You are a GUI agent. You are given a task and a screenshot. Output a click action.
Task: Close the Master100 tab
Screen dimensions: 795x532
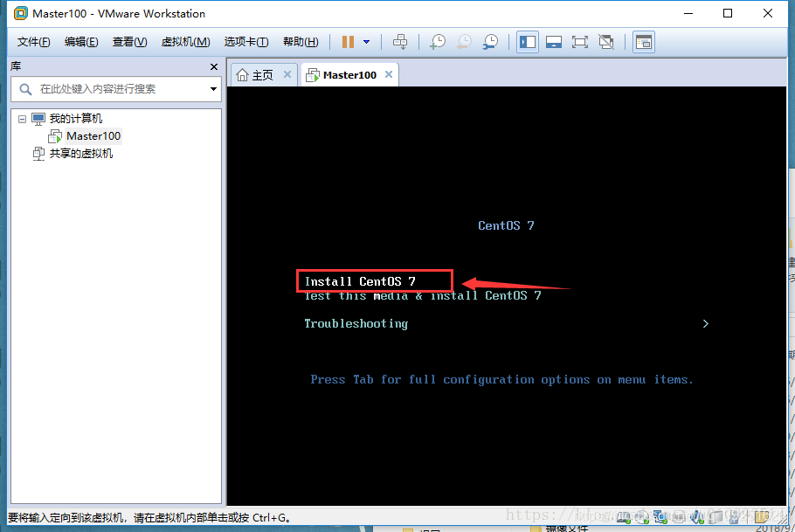pos(389,74)
